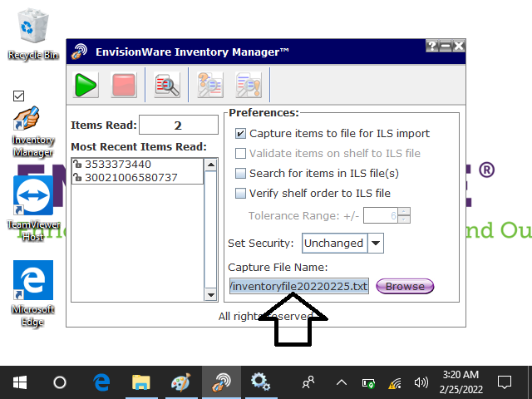Select item 3533373440 in recent list

(x=137, y=165)
